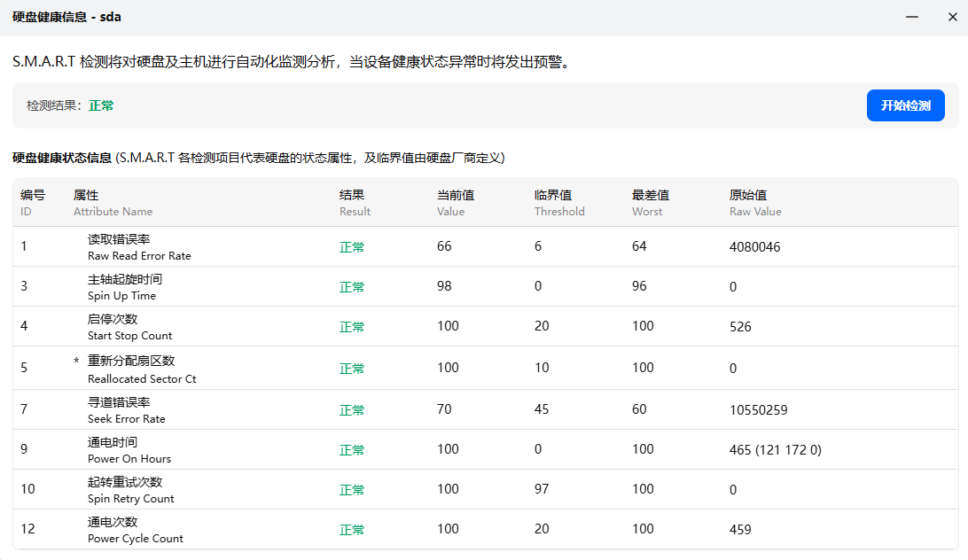Click the 当前值 Value column header
This screenshot has height=560, width=968.
(456, 202)
